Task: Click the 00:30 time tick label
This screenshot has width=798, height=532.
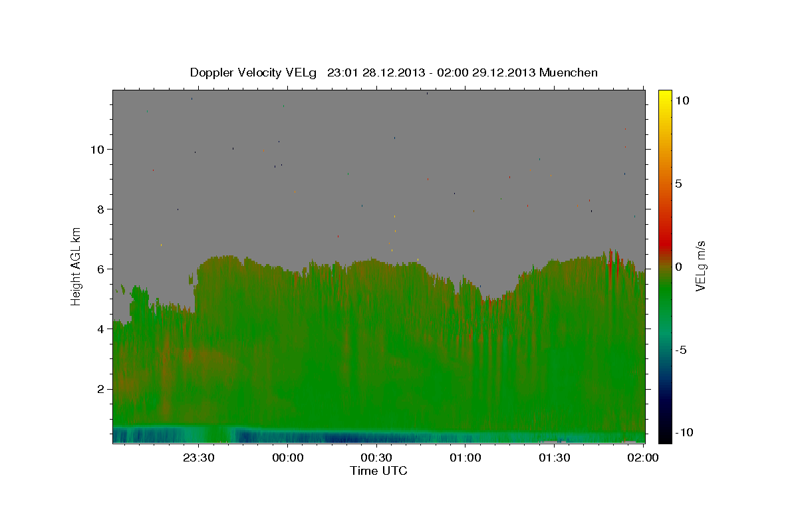Action: tap(376, 458)
